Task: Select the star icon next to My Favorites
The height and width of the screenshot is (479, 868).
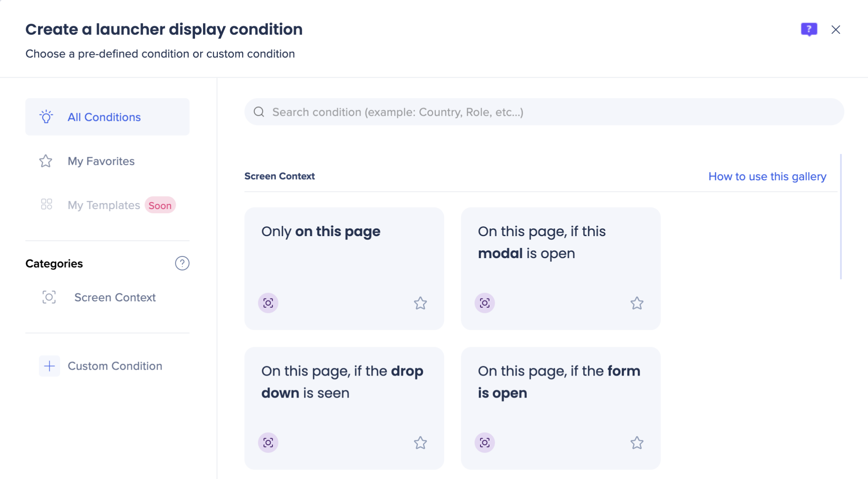Action: (x=47, y=161)
